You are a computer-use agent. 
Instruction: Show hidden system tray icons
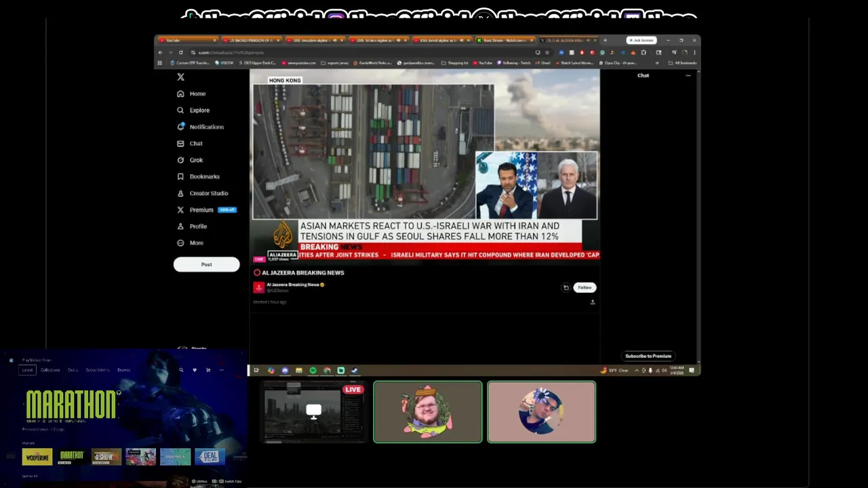(x=637, y=370)
